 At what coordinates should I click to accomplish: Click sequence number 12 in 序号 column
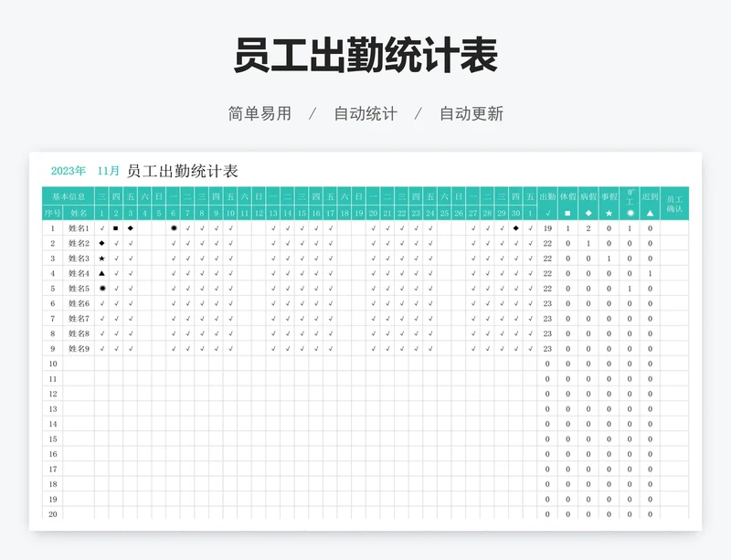[53, 394]
